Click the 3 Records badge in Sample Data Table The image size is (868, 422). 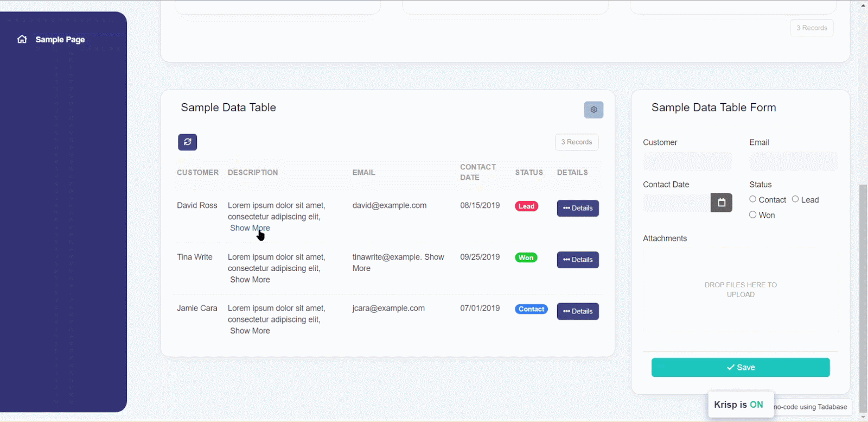tap(577, 142)
